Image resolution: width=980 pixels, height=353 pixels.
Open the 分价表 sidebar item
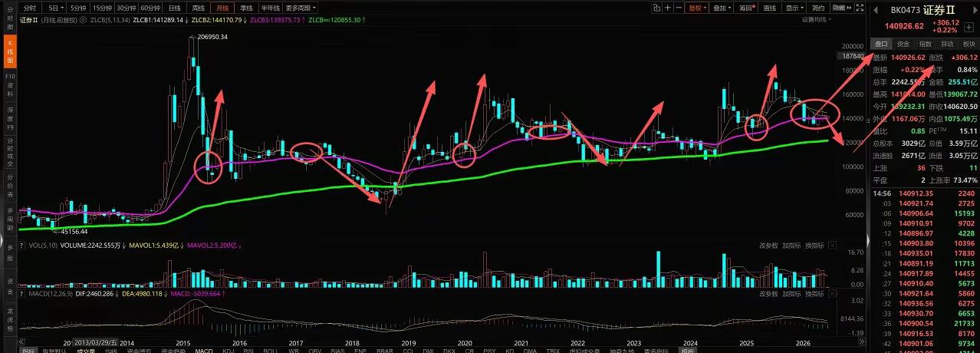10,185
